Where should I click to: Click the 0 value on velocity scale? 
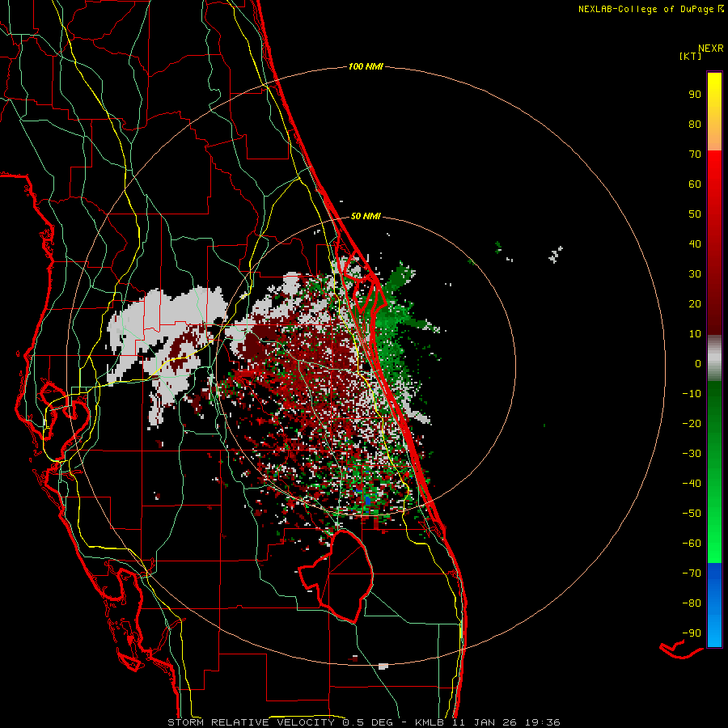tap(698, 363)
